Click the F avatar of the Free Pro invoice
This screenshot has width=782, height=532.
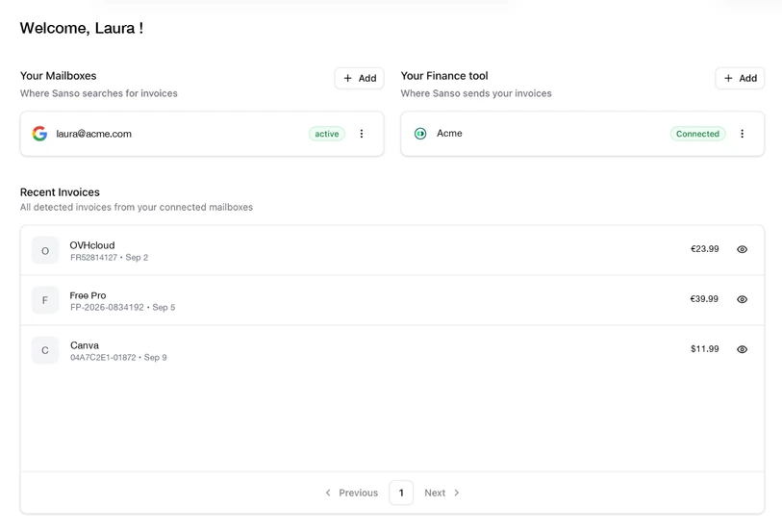[x=45, y=300]
